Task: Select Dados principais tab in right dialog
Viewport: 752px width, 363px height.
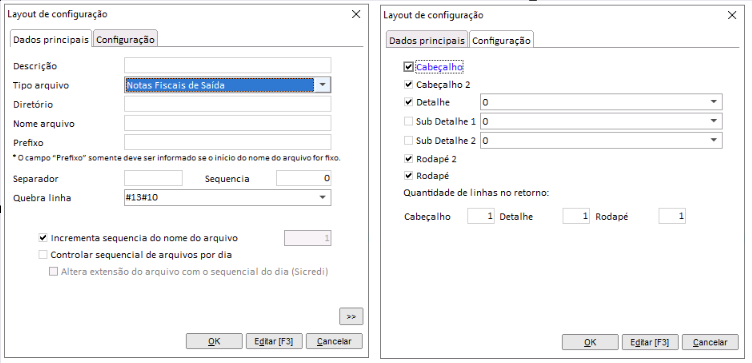Action: coord(427,41)
